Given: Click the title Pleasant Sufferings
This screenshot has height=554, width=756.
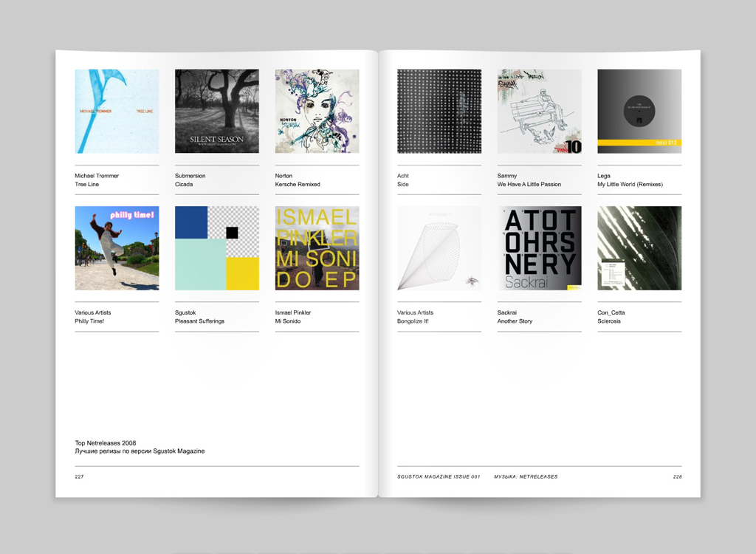Looking at the screenshot, I should [x=199, y=321].
